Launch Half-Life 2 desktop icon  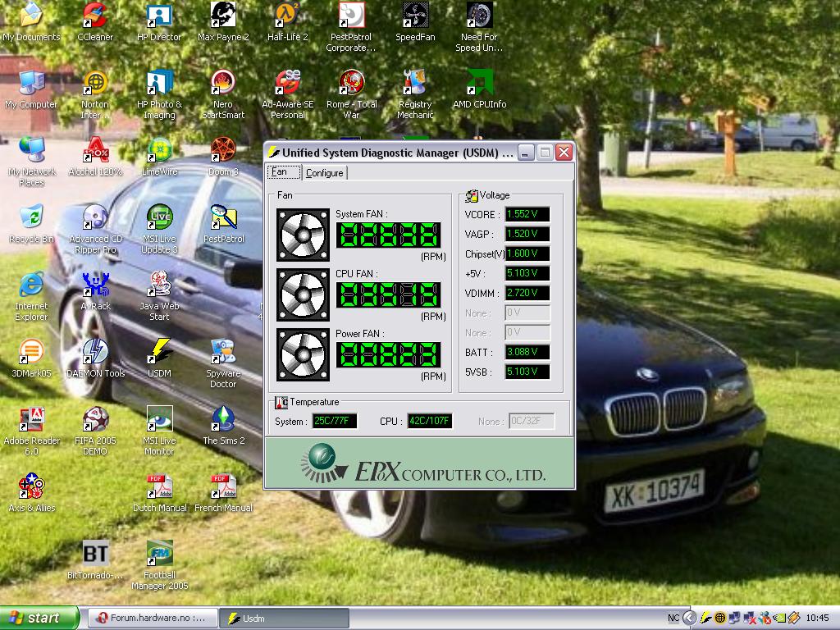pyautogui.click(x=288, y=21)
